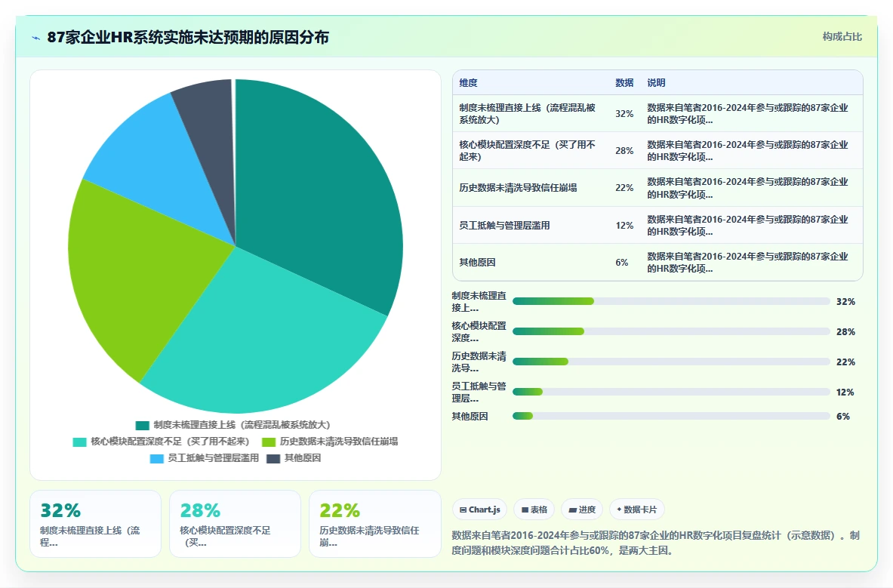The height and width of the screenshot is (588, 893).
Task: Click the 12% value in the table
Action: [x=624, y=226]
